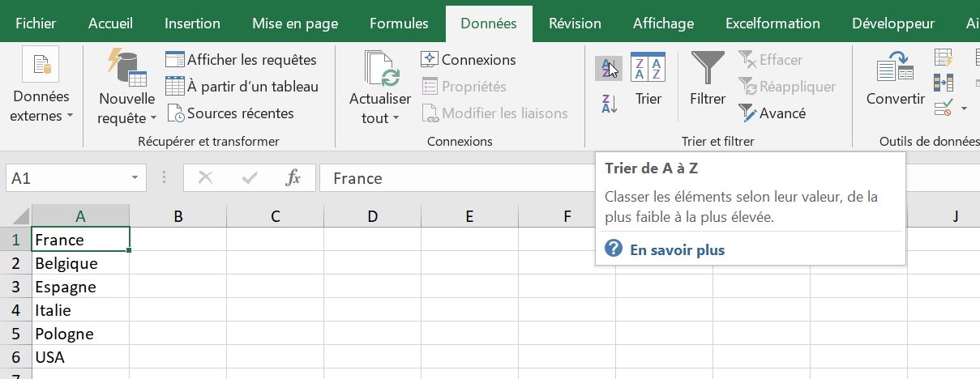
Task: Click the insert function fx button
Action: [293, 178]
